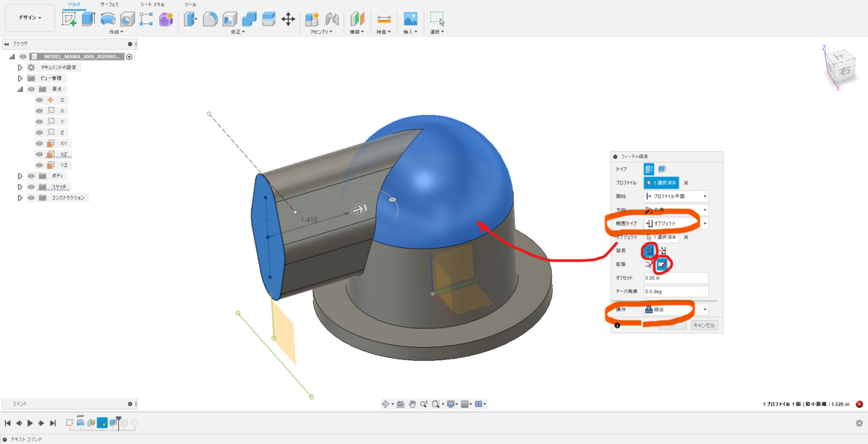Open timeline settings gear

coord(859,423)
